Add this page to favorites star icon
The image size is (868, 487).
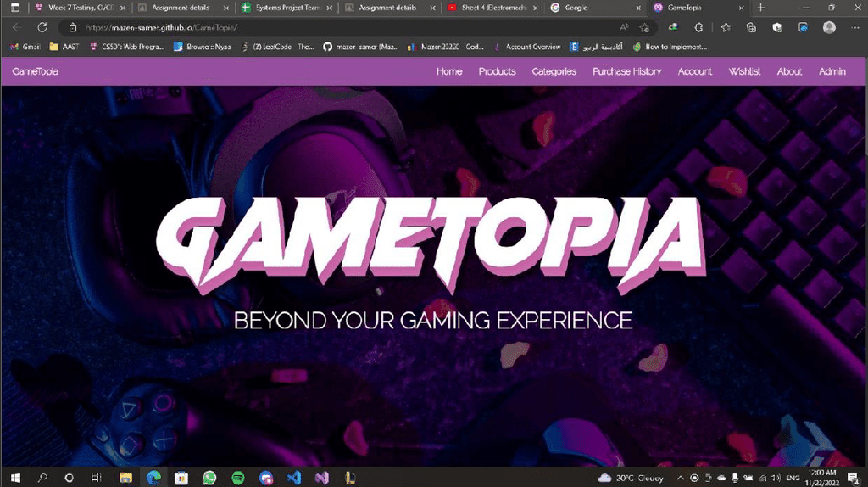[x=644, y=27]
